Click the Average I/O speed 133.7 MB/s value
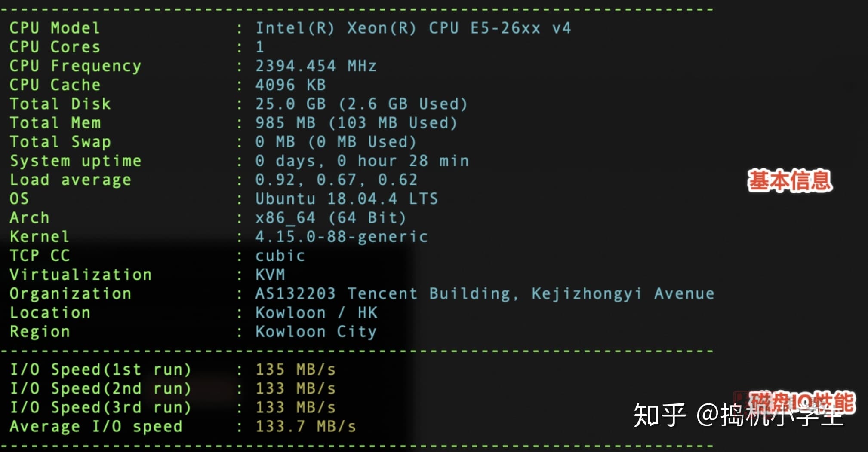The width and height of the screenshot is (868, 452). point(306,426)
